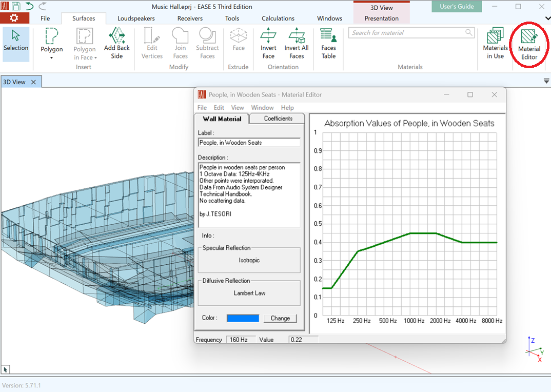Screen dimensions: 551x392
Task: Select the Wall Material tab
Action: click(x=222, y=119)
